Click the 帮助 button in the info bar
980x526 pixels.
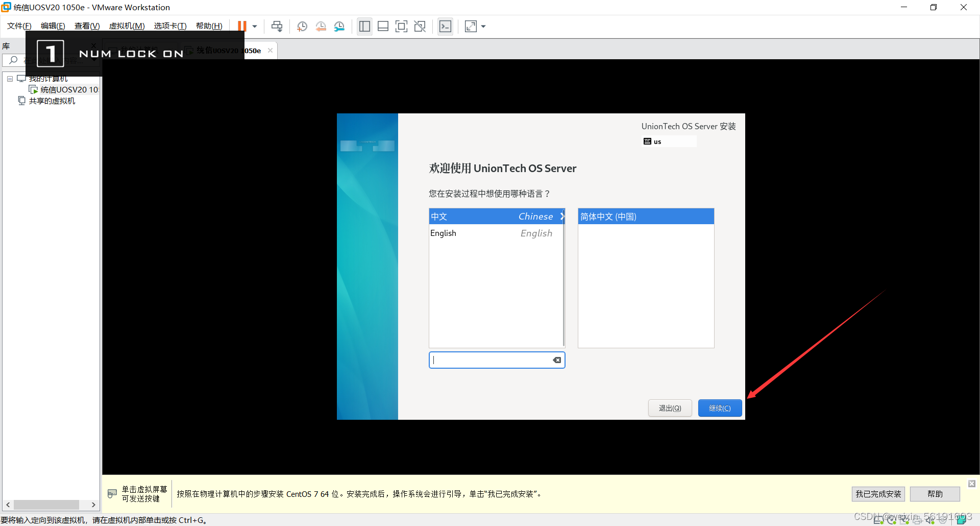pyautogui.click(x=935, y=494)
